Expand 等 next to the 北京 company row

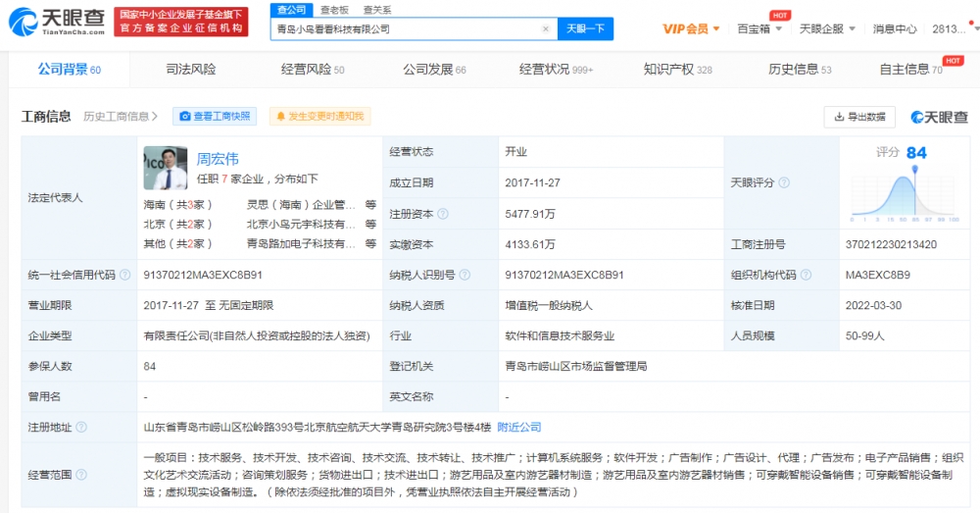tap(370, 224)
